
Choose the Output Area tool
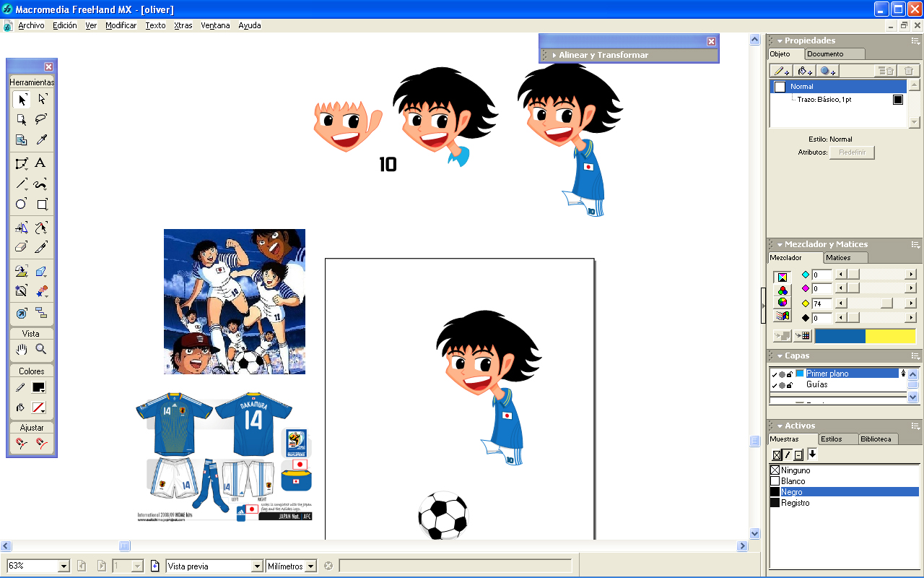[22, 140]
